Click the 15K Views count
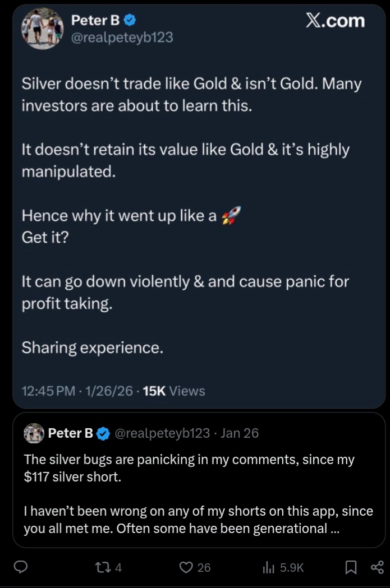 pos(175,391)
